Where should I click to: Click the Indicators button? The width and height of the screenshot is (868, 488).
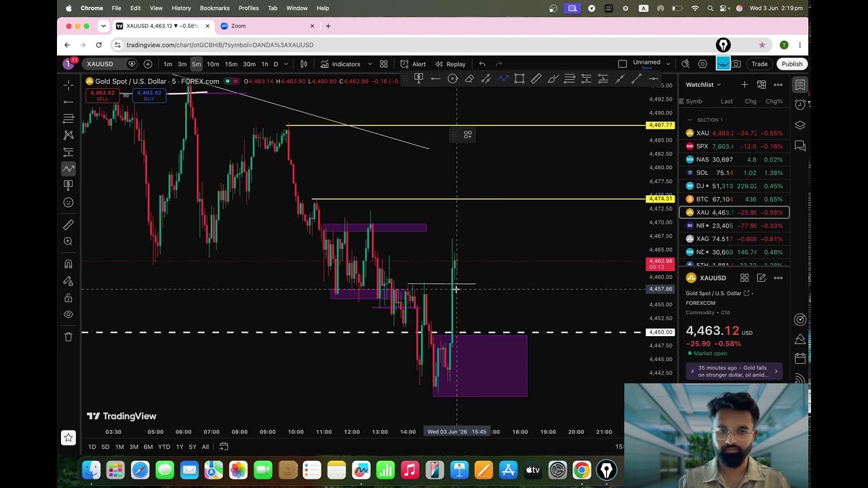coord(340,64)
